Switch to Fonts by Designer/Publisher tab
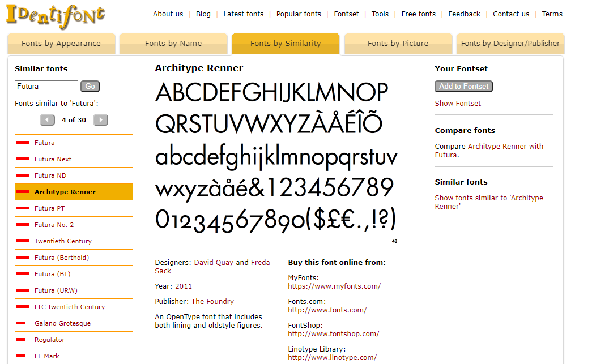Viewport: 592px width, 364px height. point(510,44)
